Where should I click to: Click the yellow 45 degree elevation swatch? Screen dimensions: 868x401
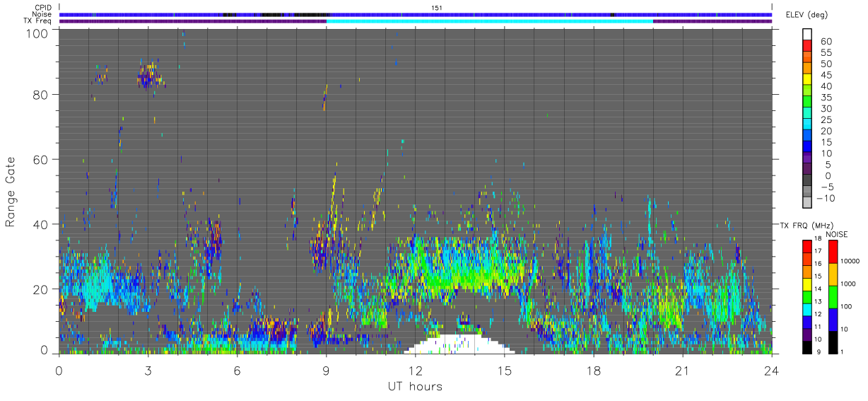[x=808, y=80]
